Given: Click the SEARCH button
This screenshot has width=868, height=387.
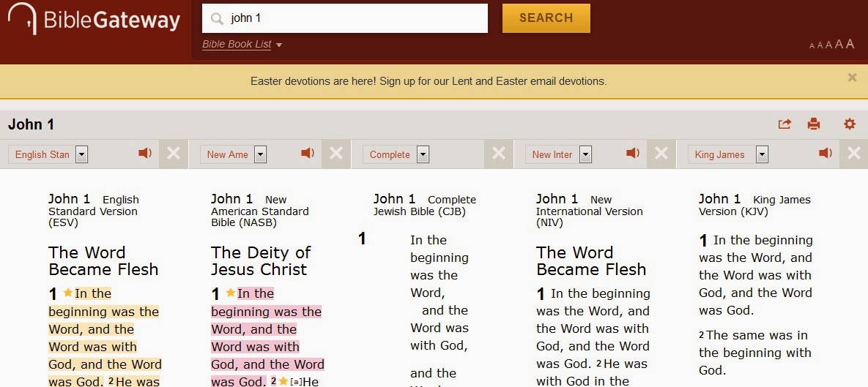Looking at the screenshot, I should tap(546, 18).
